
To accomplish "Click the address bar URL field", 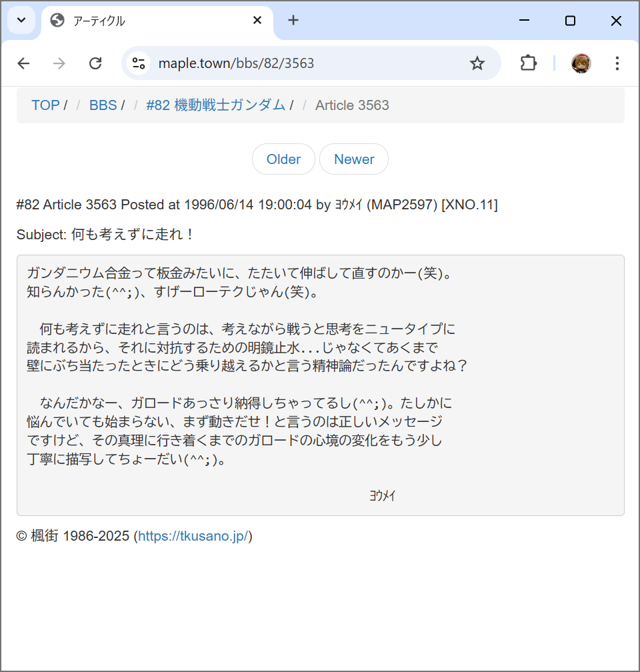I will click(x=300, y=63).
